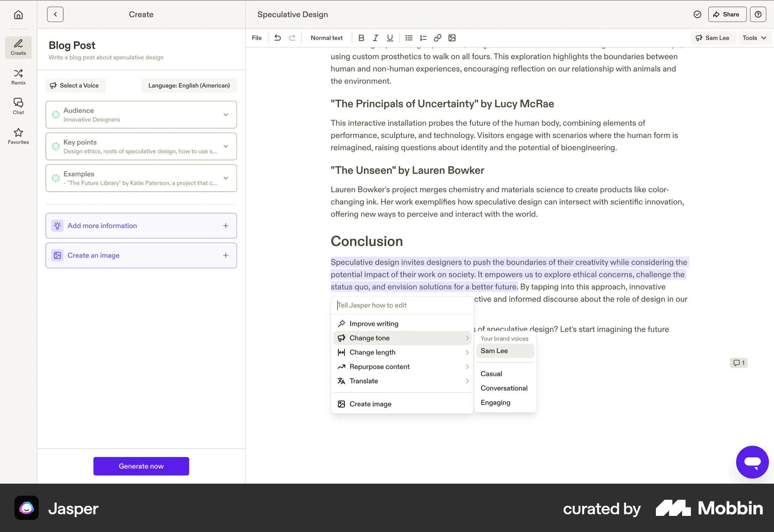This screenshot has width=774, height=532.
Task: Insert a hyperlink from the toolbar
Action: [x=437, y=38]
